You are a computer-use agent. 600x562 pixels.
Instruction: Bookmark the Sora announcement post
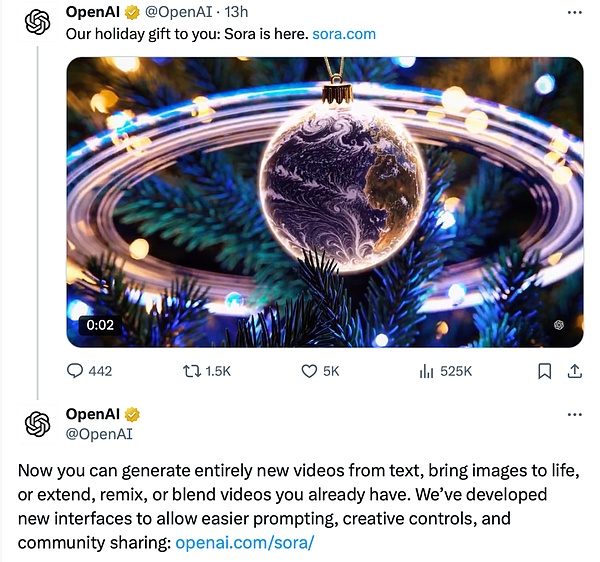[x=544, y=371]
